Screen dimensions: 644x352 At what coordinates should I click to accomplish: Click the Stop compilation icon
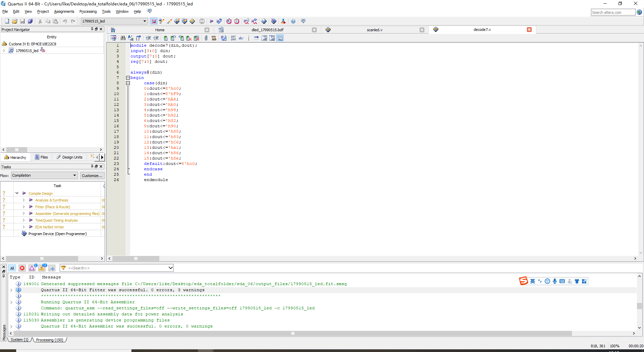[x=202, y=21]
